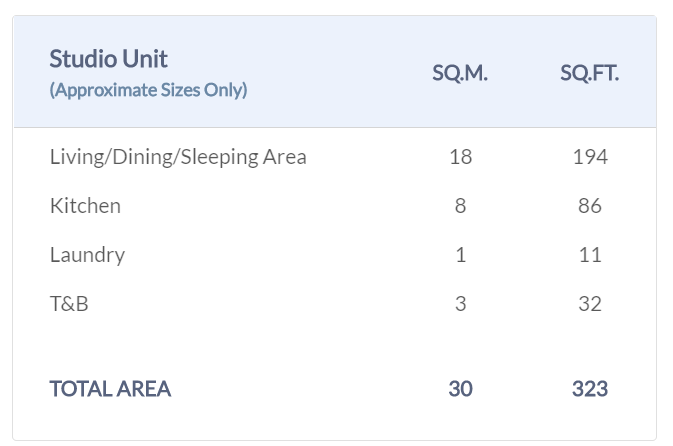This screenshot has height=446, width=673.
Task: Click the T&B SQ.M. value
Action: pyautogui.click(x=460, y=304)
